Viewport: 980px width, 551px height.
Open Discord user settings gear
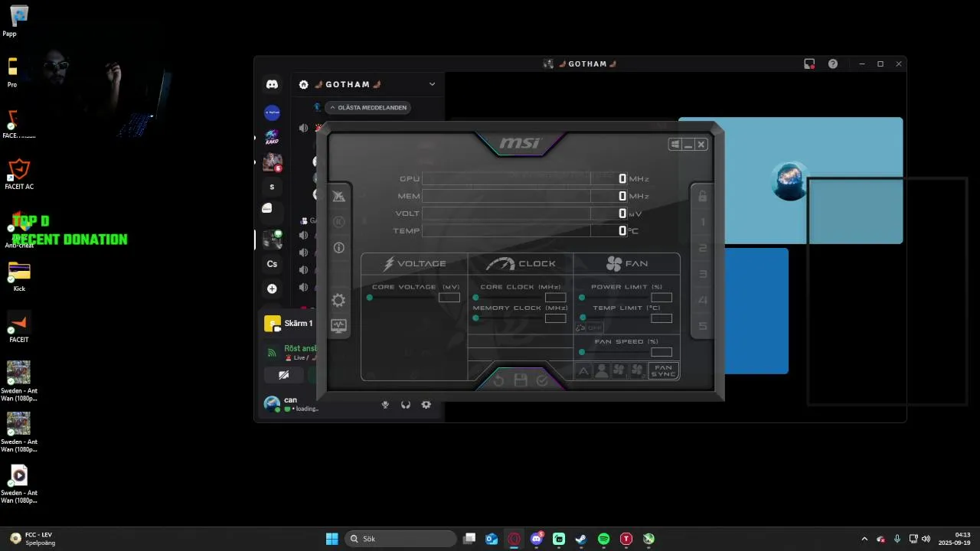[426, 405]
